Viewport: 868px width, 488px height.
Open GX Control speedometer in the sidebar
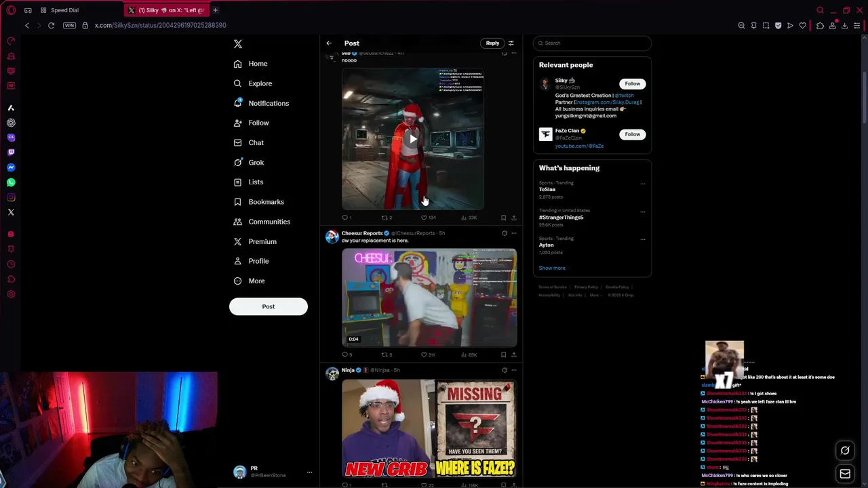[x=11, y=41]
